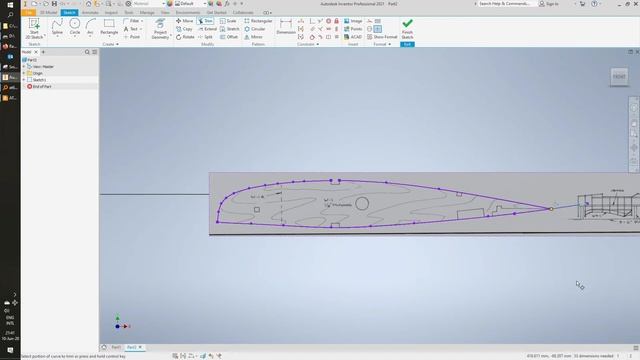Switch to the 3D Model tab
The width and height of the screenshot is (640, 360).
[x=49, y=13]
